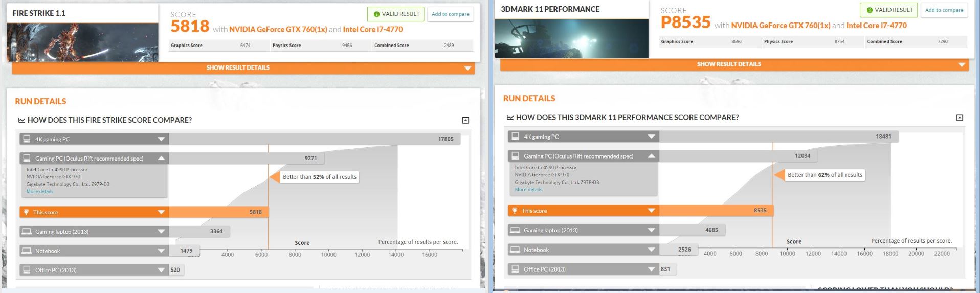Expand 4K gaming PC row in 3DMark 11

click(651, 137)
